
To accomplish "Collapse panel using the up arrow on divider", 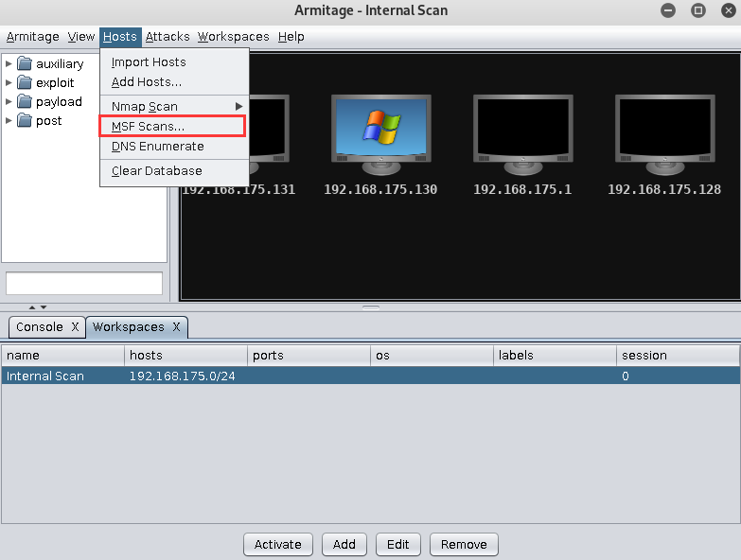I will click(32, 306).
